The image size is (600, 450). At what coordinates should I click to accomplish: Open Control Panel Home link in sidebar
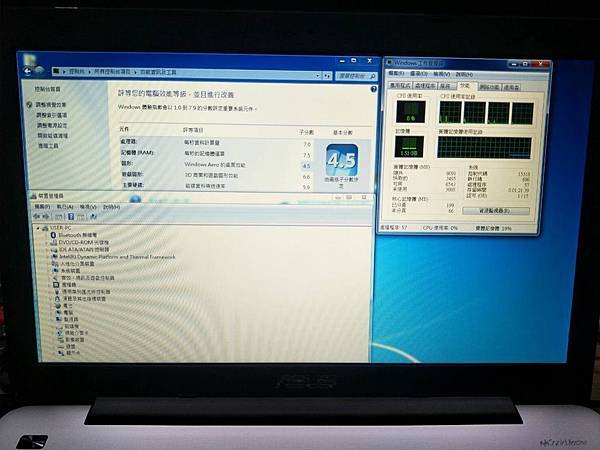pyautogui.click(x=48, y=89)
